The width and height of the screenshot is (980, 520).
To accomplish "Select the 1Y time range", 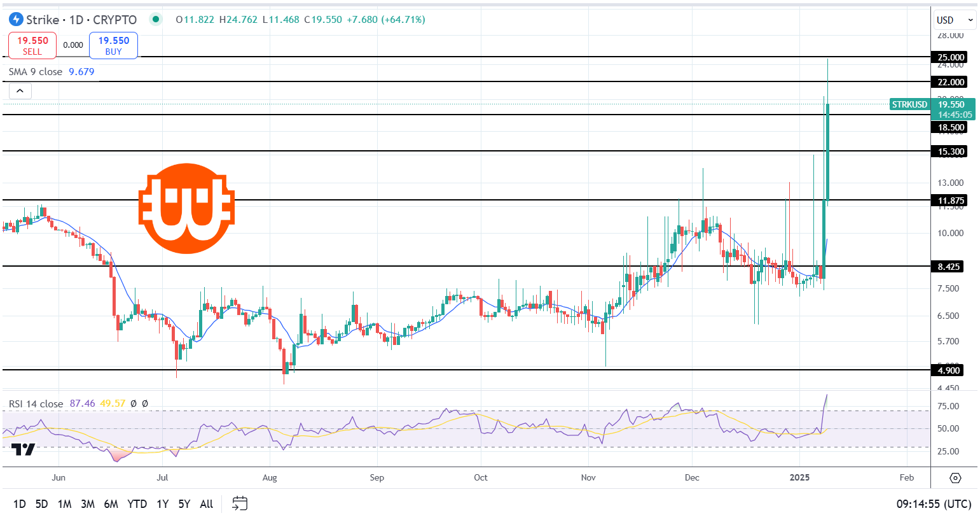I will click(x=163, y=504).
